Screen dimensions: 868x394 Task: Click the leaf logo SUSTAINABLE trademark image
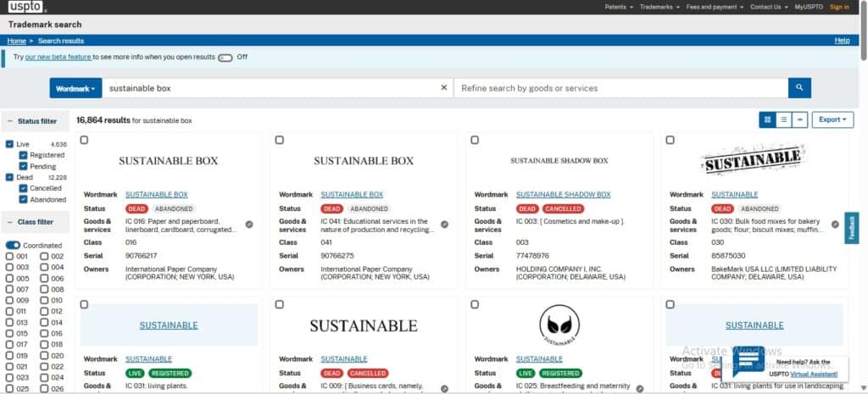point(559,325)
